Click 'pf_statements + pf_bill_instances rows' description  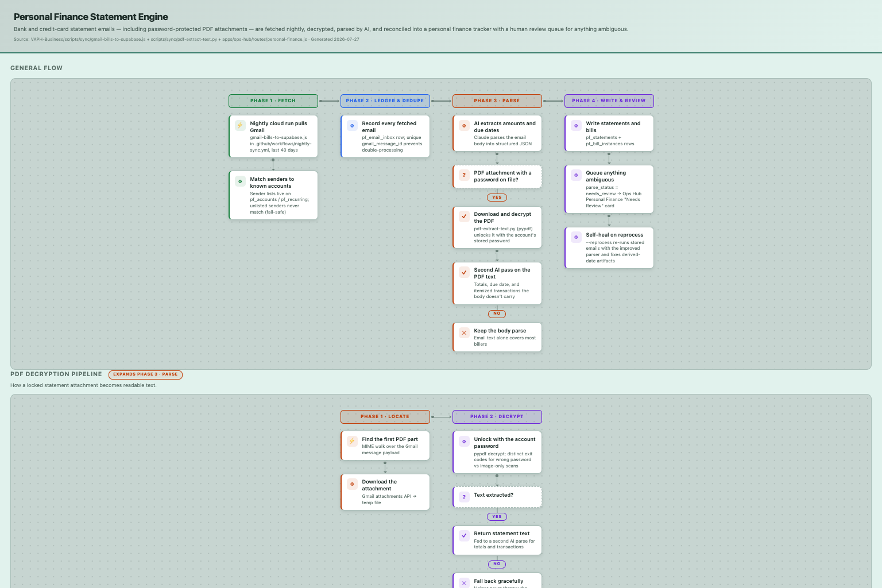610,141
